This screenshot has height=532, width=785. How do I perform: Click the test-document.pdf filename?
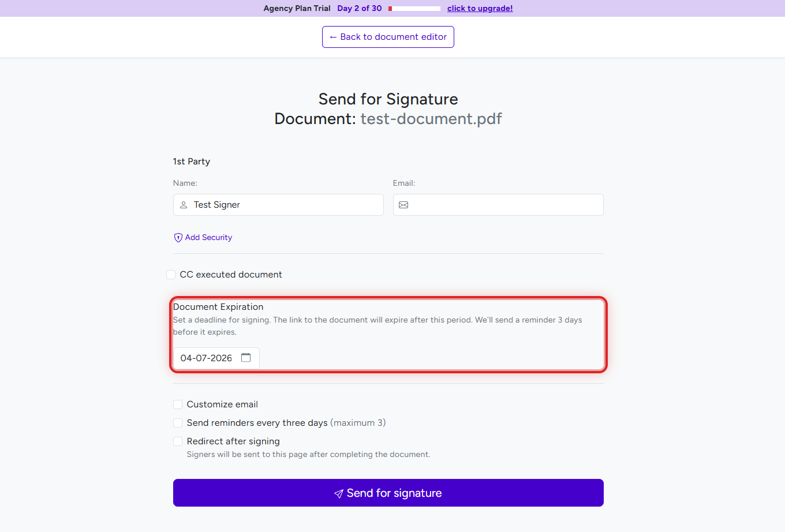(x=431, y=119)
